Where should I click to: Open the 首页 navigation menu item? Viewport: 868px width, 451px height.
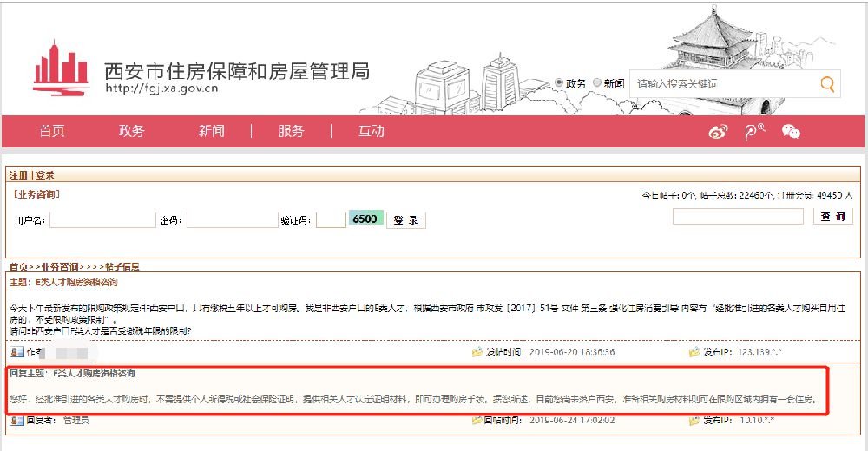point(52,131)
